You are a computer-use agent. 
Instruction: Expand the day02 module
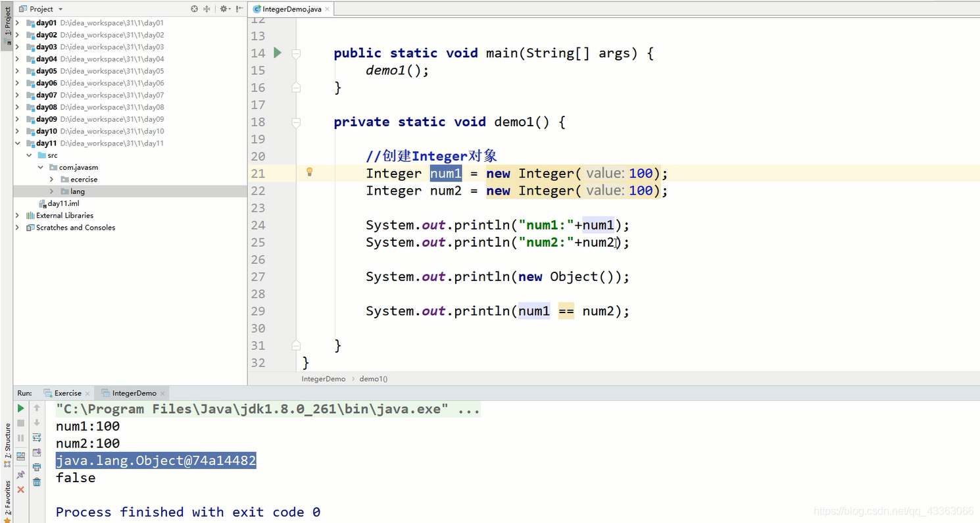pyautogui.click(x=18, y=35)
